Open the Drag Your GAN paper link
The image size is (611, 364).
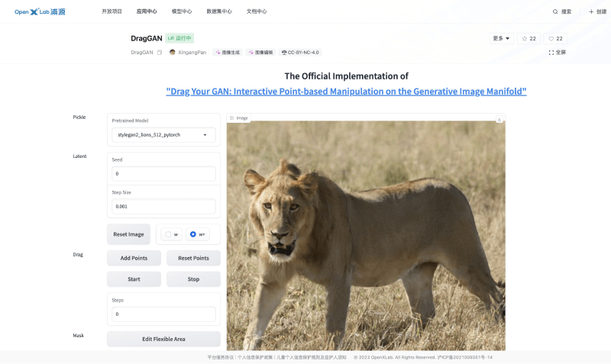click(x=346, y=91)
